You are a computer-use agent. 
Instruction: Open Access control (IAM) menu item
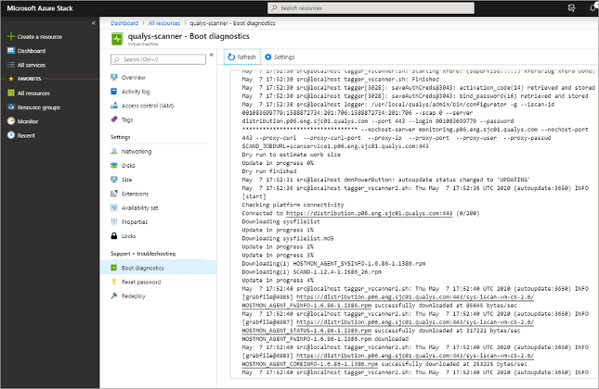pyautogui.click(x=147, y=106)
